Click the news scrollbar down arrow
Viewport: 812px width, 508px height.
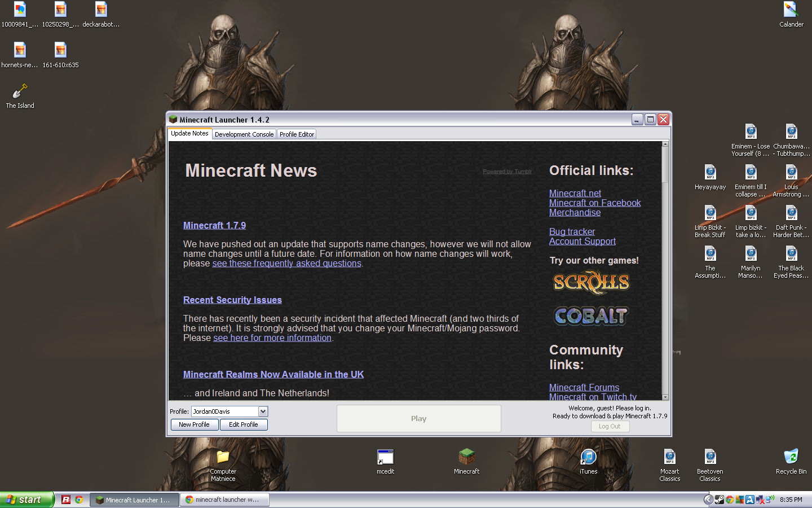pyautogui.click(x=665, y=397)
